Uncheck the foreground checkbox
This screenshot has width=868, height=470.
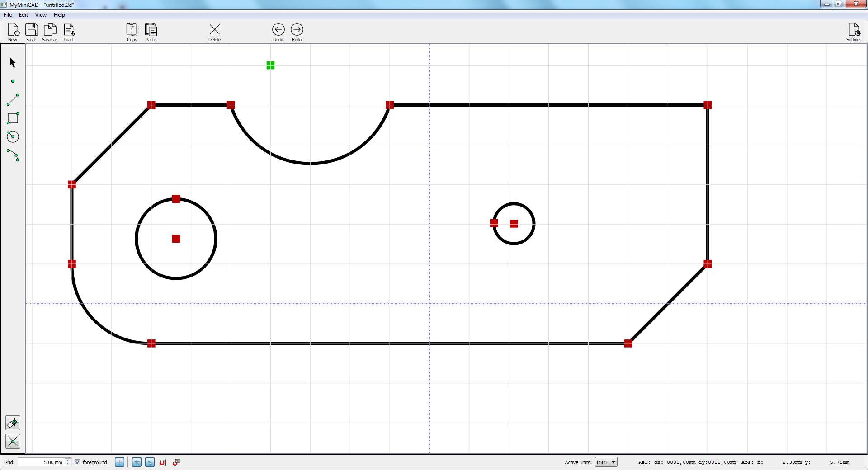pyautogui.click(x=77, y=462)
